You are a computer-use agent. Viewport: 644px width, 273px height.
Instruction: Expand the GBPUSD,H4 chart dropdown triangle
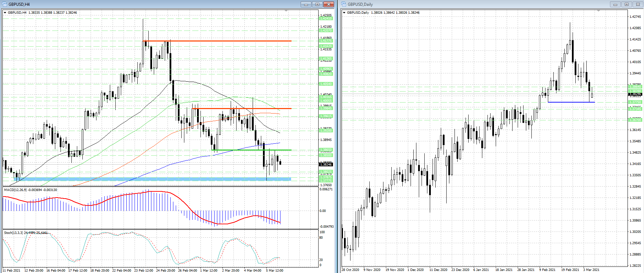coord(5,13)
